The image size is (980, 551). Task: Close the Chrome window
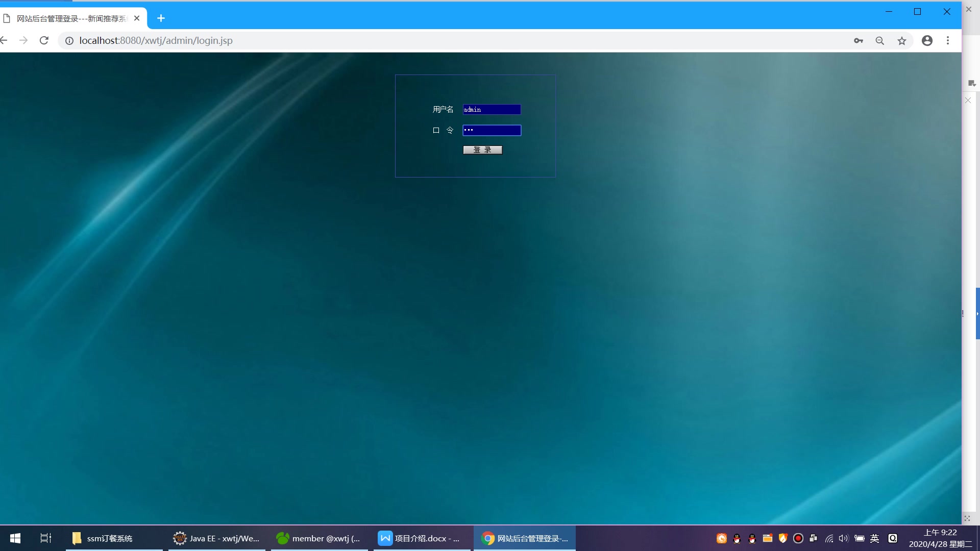point(947,11)
